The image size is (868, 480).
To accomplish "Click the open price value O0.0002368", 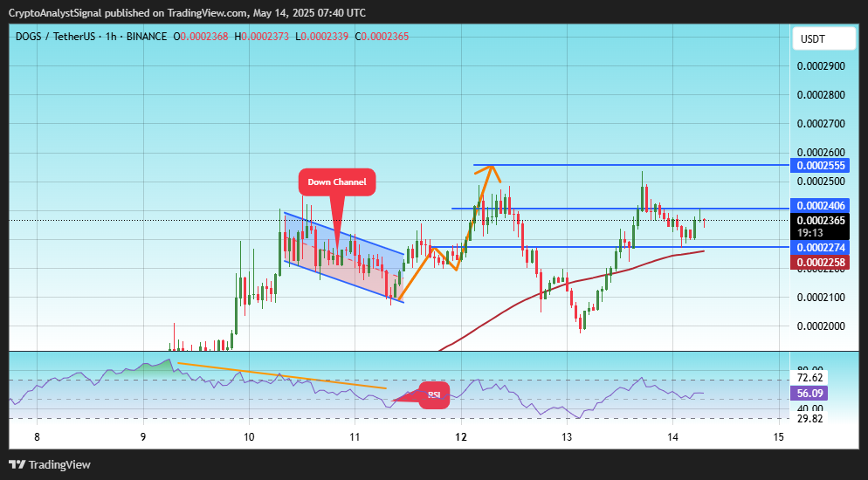I will pyautogui.click(x=201, y=37).
